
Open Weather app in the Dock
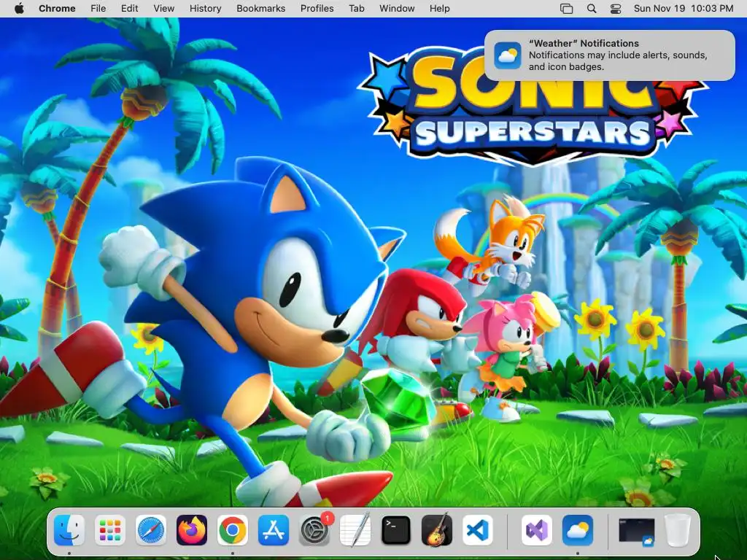[578, 530]
